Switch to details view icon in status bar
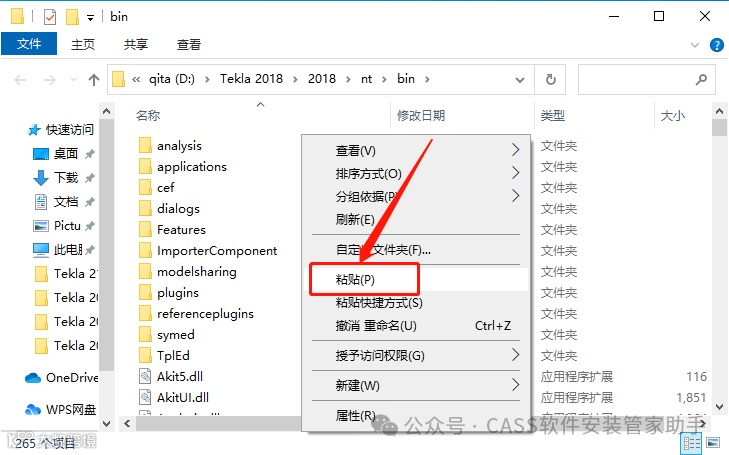This screenshot has width=729, height=455. [x=691, y=444]
